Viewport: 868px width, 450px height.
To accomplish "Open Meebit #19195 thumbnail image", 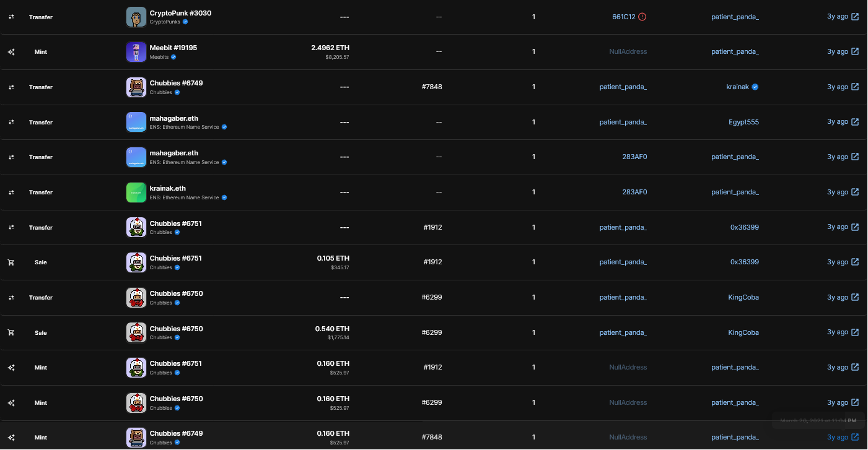I will 136,52.
